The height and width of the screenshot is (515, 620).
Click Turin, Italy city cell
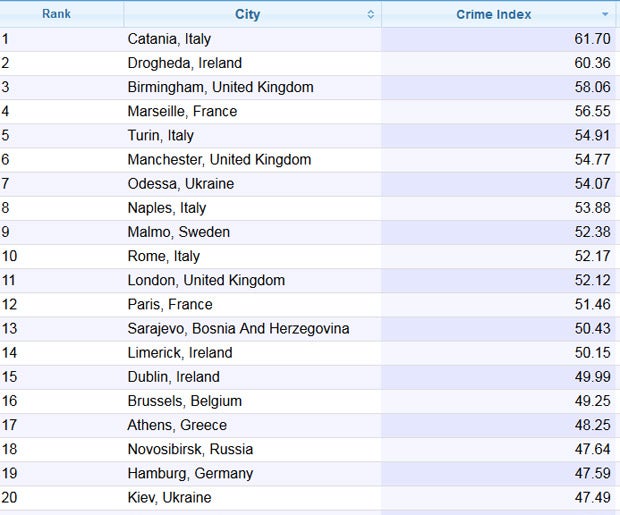click(x=160, y=135)
